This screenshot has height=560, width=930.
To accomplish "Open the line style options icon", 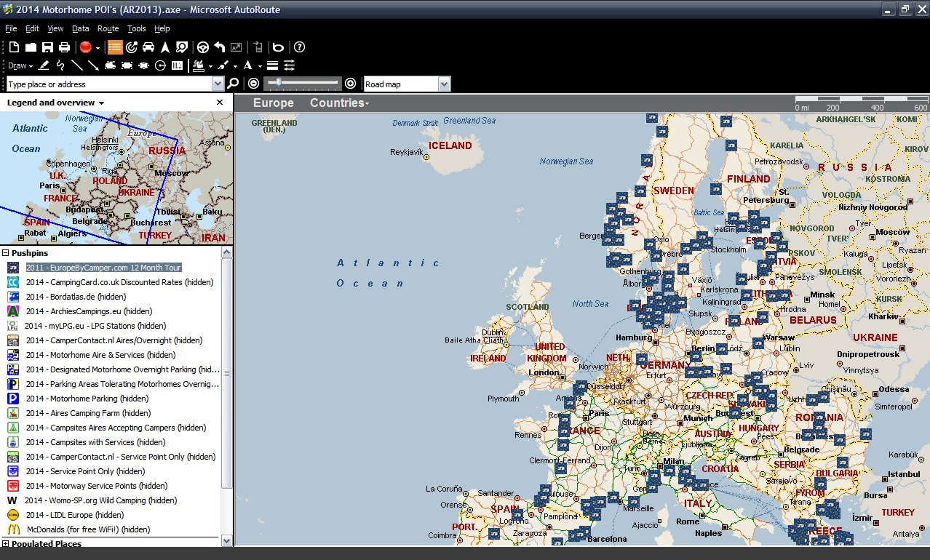I will tap(289, 65).
